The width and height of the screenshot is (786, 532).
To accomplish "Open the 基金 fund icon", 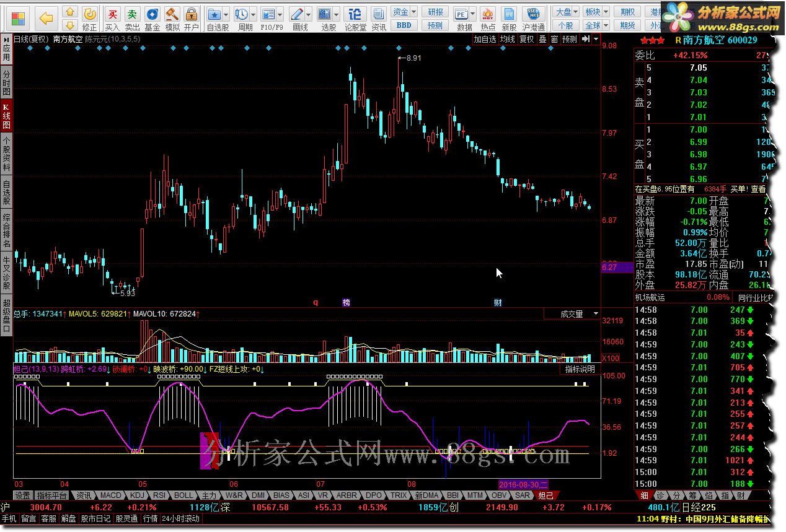I will [x=152, y=18].
